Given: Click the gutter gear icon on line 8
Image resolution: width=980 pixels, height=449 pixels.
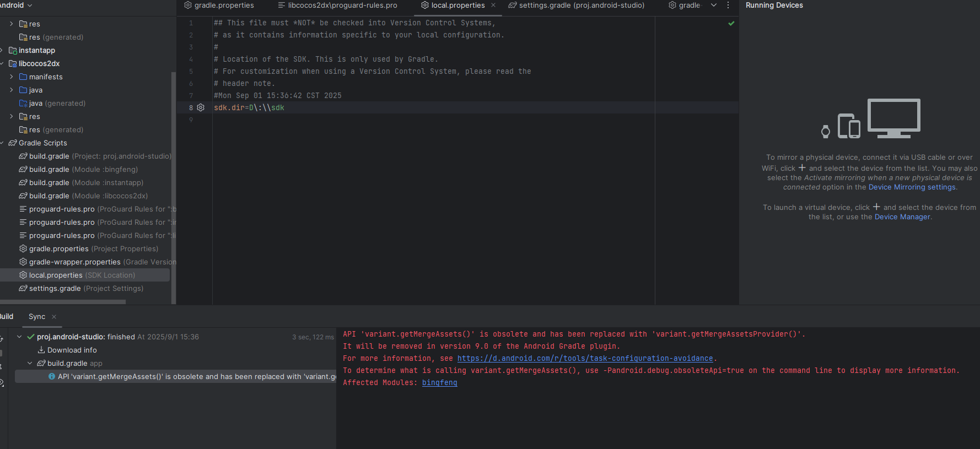Looking at the screenshot, I should click(201, 107).
